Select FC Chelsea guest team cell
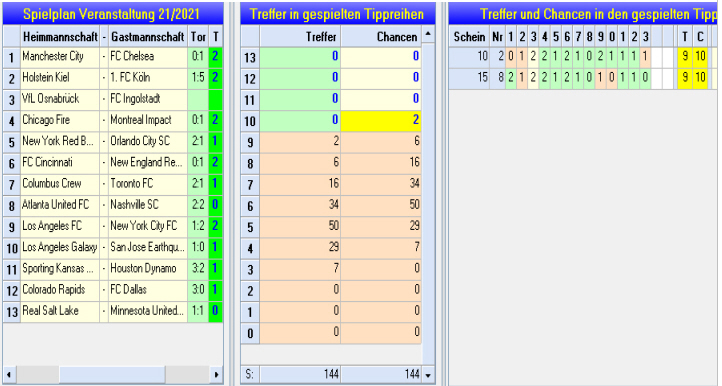Viewport: 722px width, 386px height. (148, 57)
